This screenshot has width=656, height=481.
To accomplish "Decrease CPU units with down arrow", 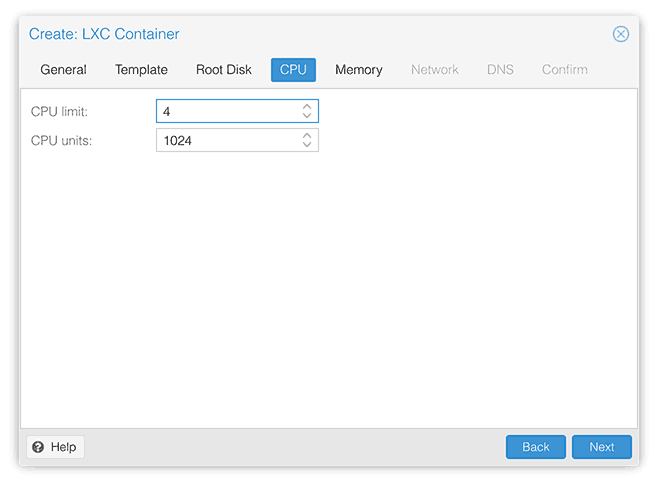I will [x=307, y=144].
